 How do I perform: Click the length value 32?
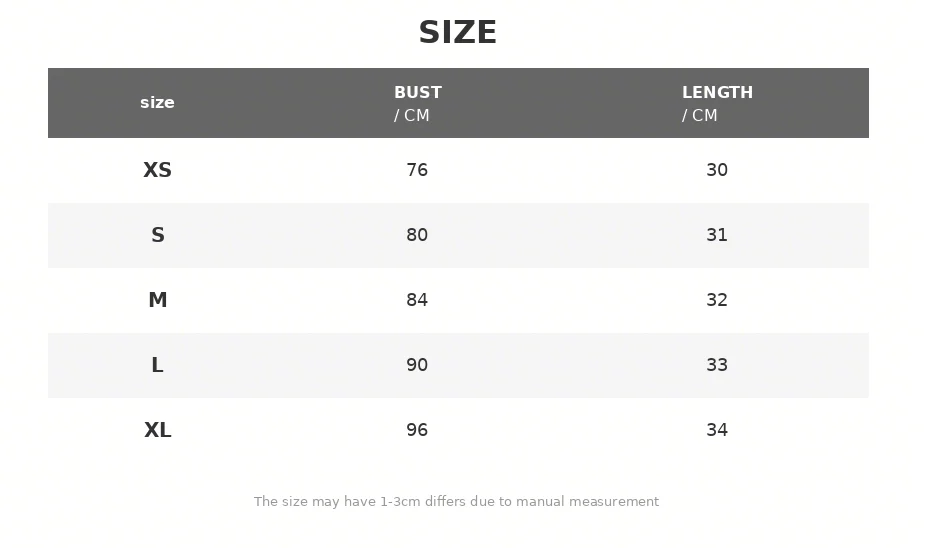[717, 300]
